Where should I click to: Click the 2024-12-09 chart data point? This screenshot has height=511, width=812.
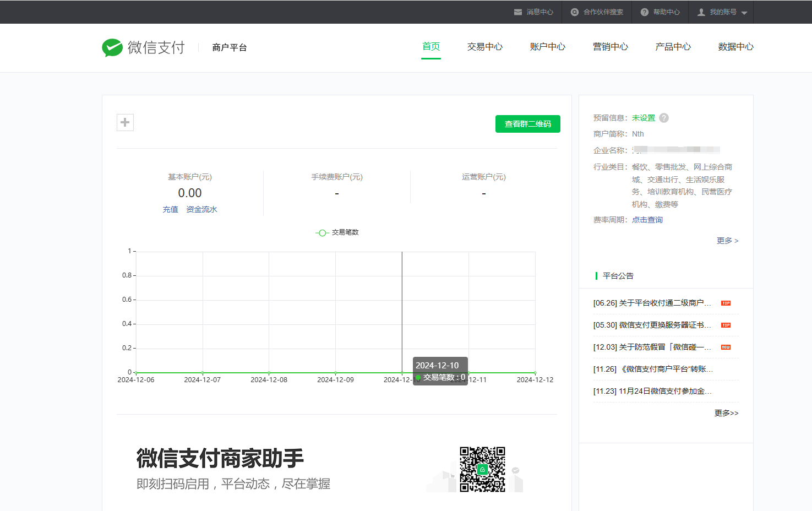click(336, 373)
